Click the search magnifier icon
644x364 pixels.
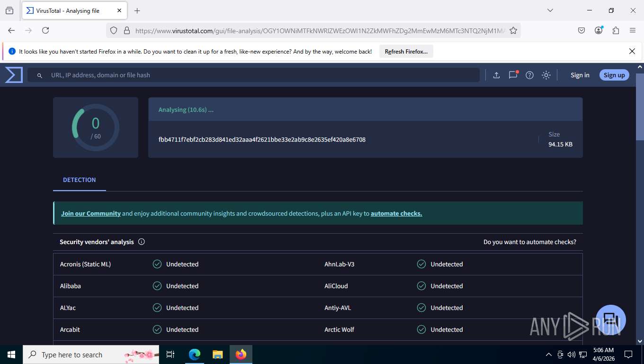point(40,75)
